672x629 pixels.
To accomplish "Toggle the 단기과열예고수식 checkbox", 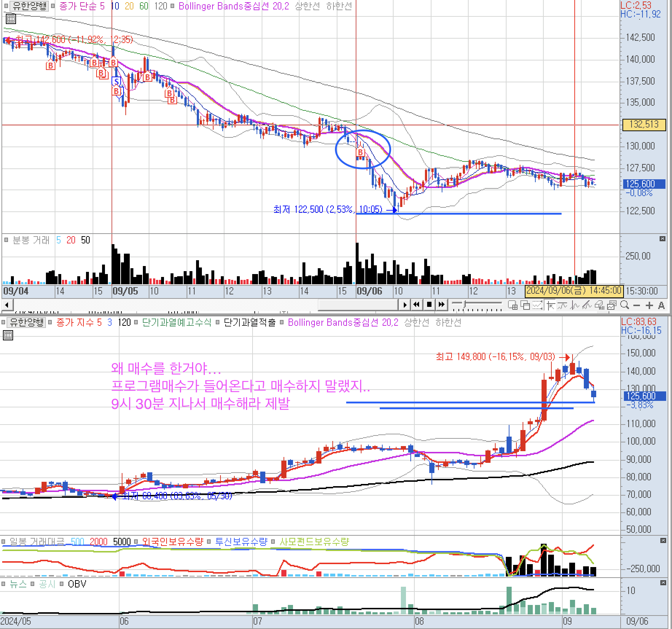I will coord(136,323).
